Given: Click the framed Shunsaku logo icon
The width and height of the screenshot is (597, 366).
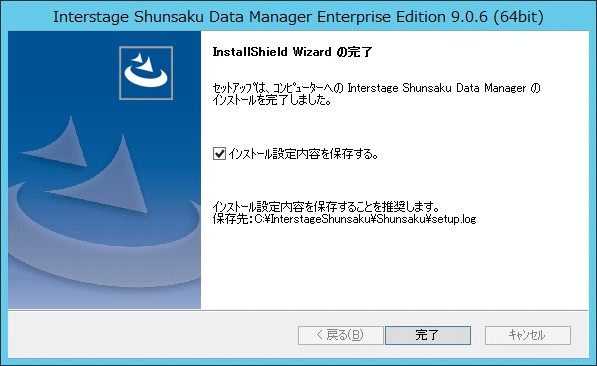Looking at the screenshot, I should [146, 73].
